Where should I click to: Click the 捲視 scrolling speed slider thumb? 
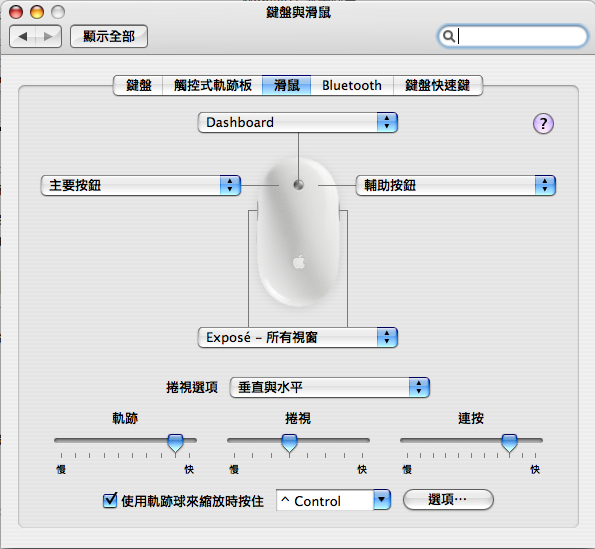click(x=290, y=443)
